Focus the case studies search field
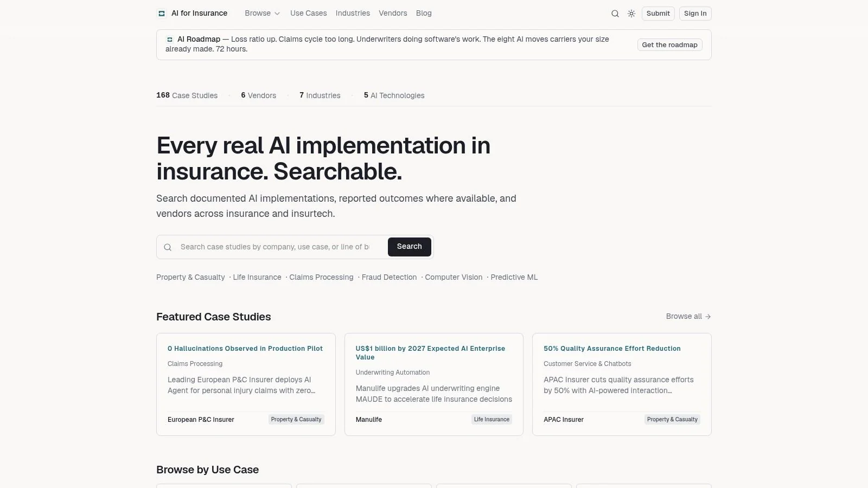The width and height of the screenshot is (868, 488). point(275,247)
